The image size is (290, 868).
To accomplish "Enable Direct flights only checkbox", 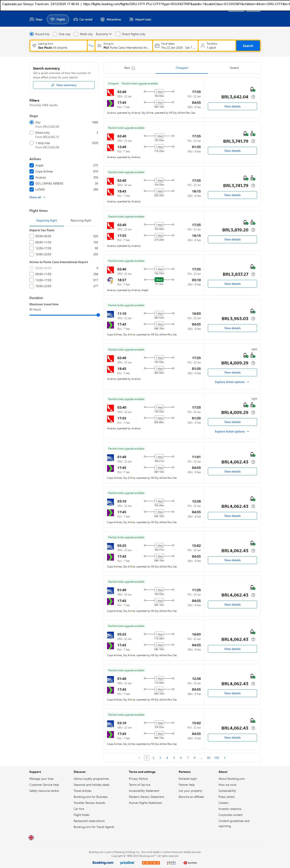I will click(118, 34).
